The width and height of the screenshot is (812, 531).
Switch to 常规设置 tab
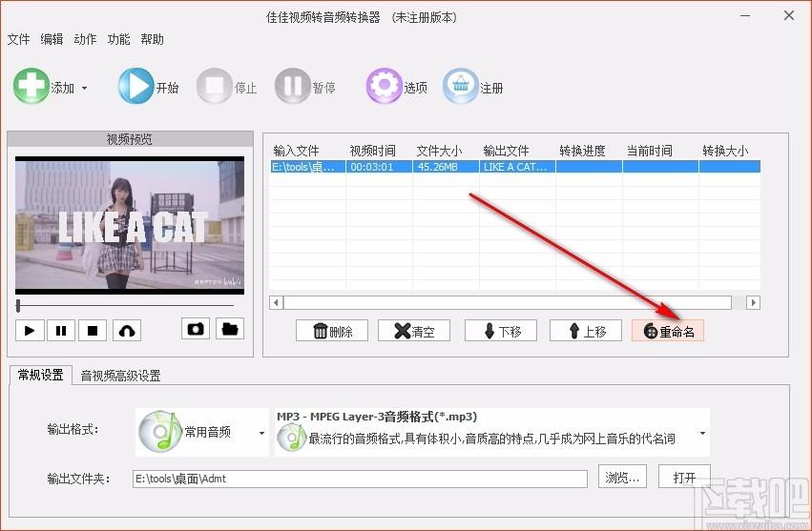coord(40,375)
